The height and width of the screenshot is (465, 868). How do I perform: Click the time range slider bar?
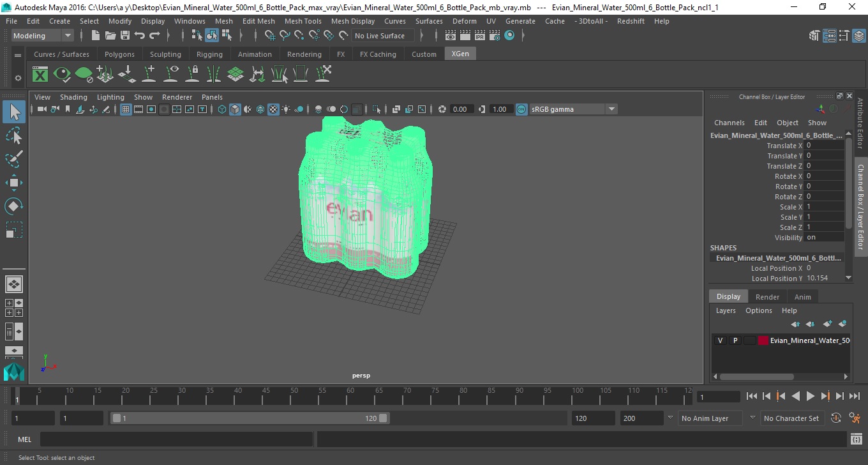pos(250,418)
